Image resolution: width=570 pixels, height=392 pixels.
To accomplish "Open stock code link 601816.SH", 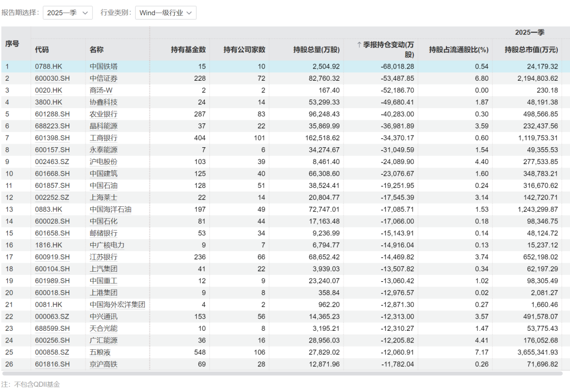I will (x=52, y=364).
